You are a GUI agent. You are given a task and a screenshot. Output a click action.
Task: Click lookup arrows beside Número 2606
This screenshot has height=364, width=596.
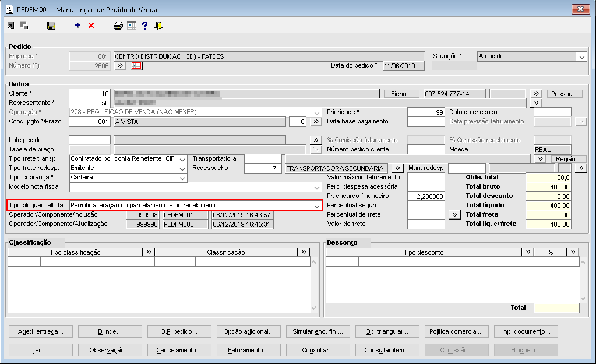click(x=120, y=66)
